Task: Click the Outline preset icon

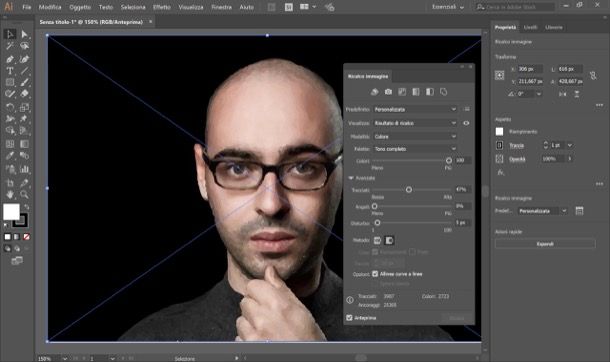Action: [443, 92]
